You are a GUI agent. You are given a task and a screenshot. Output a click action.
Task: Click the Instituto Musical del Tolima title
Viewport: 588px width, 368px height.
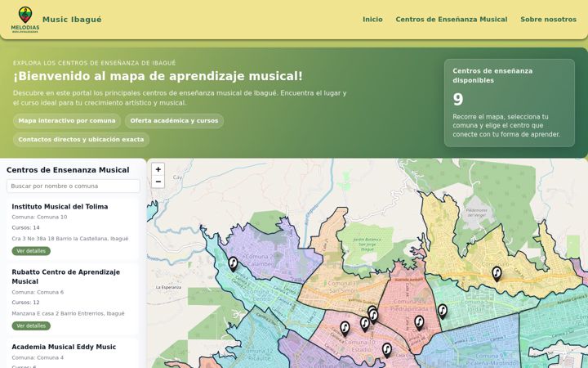(x=60, y=207)
